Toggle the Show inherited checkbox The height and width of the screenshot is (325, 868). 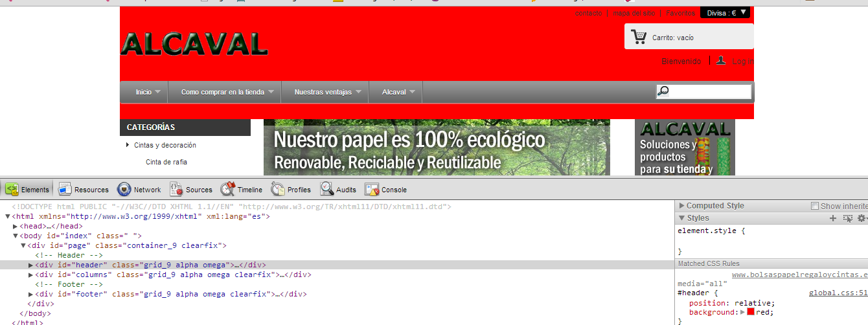click(x=815, y=206)
